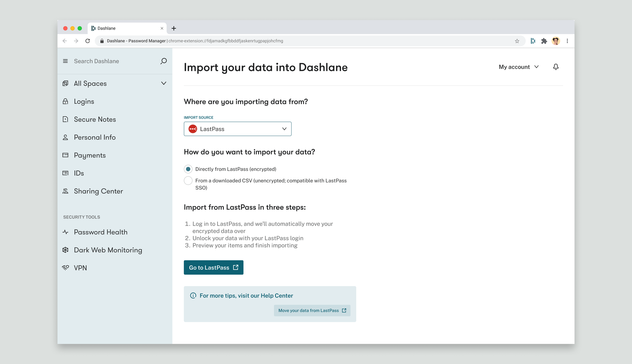Open Password Health in Security Tools
The width and height of the screenshot is (632, 364).
[100, 232]
